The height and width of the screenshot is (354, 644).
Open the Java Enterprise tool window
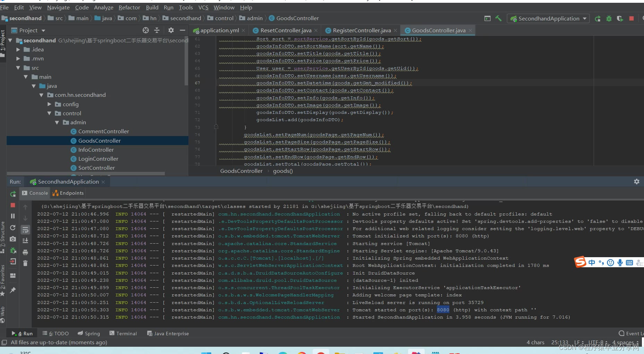[168, 334]
